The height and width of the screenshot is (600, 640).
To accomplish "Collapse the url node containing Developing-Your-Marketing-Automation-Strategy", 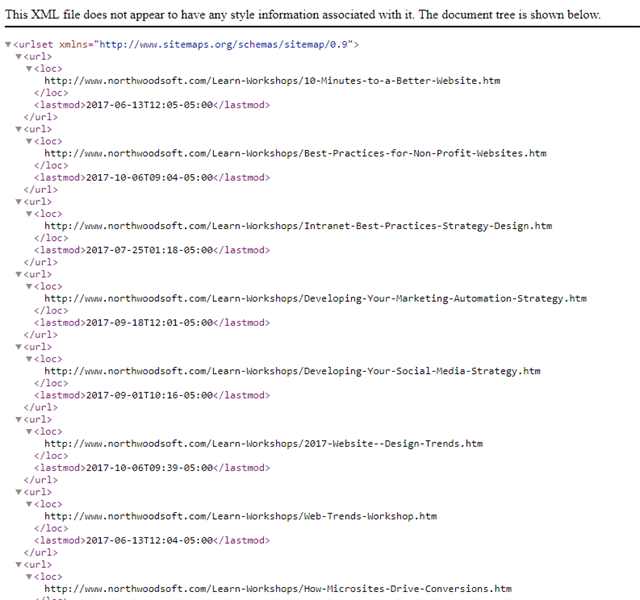I will click(18, 275).
